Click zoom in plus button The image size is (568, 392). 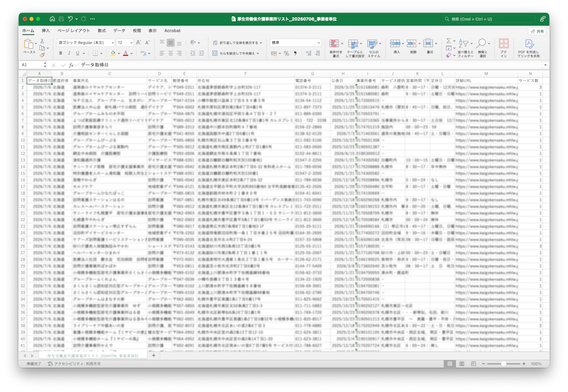click(524, 364)
